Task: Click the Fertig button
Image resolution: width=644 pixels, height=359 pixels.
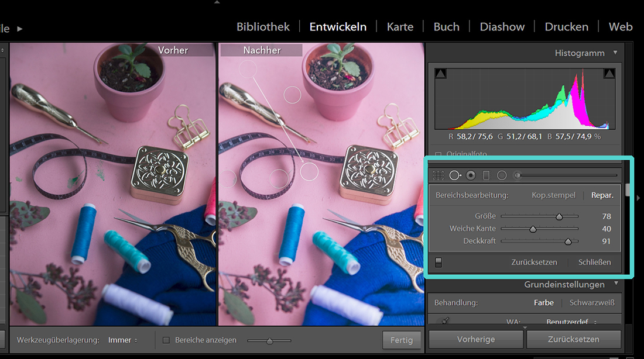Action: pyautogui.click(x=402, y=340)
